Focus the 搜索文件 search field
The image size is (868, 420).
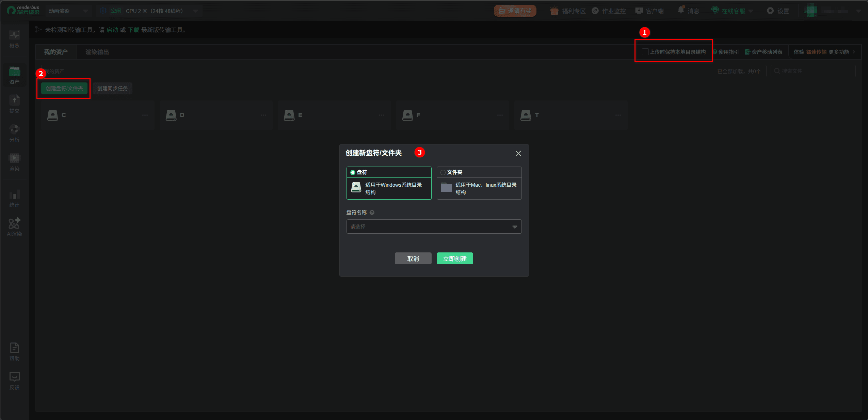[813, 71]
